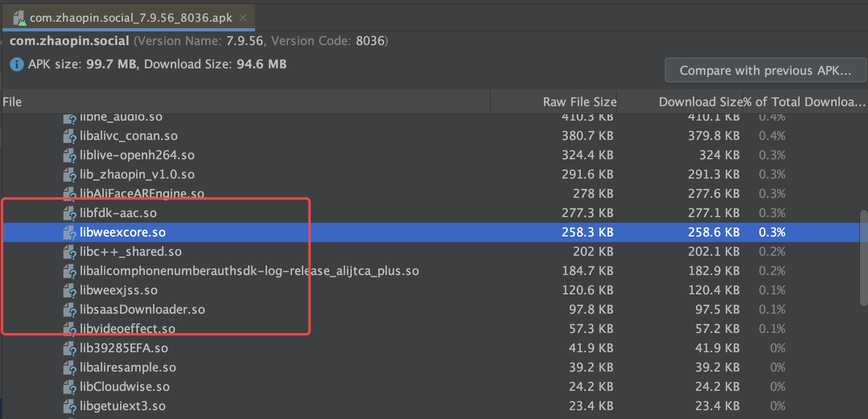The image size is (868, 419).
Task: Click the libCloudwise.so file icon
Action: (x=70, y=387)
